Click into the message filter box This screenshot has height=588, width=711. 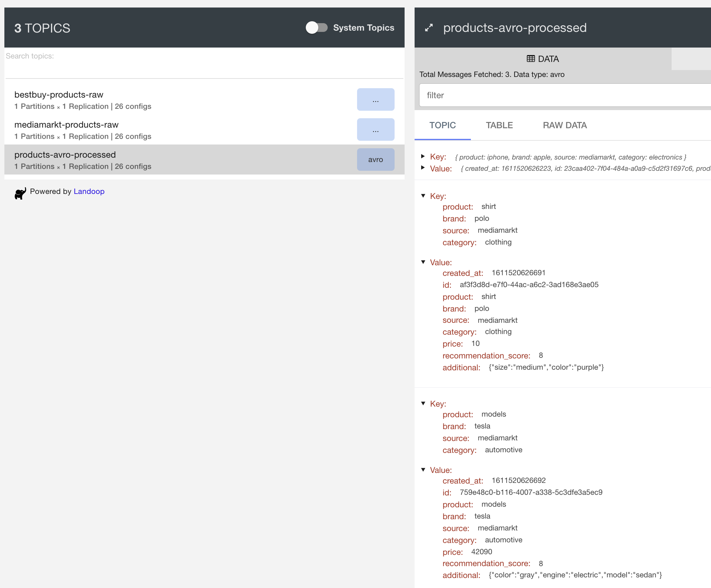(562, 95)
